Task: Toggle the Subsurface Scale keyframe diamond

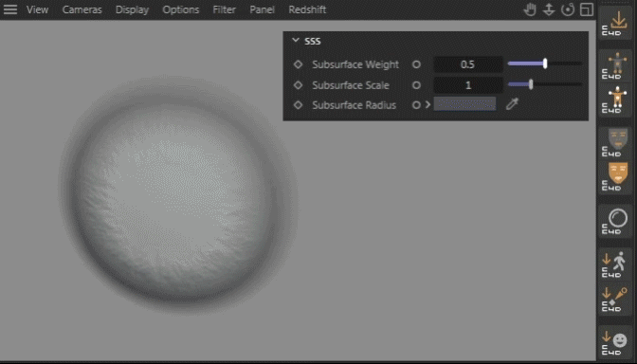Action: (x=299, y=85)
